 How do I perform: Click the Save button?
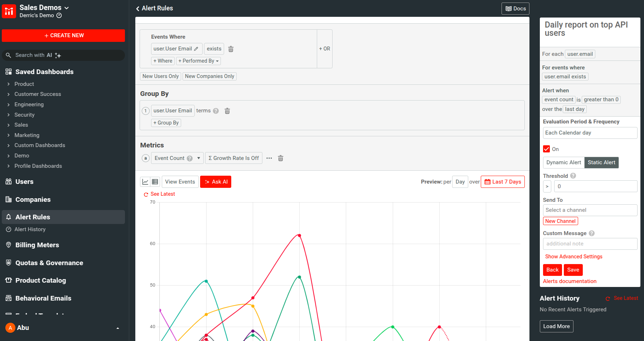(x=573, y=270)
